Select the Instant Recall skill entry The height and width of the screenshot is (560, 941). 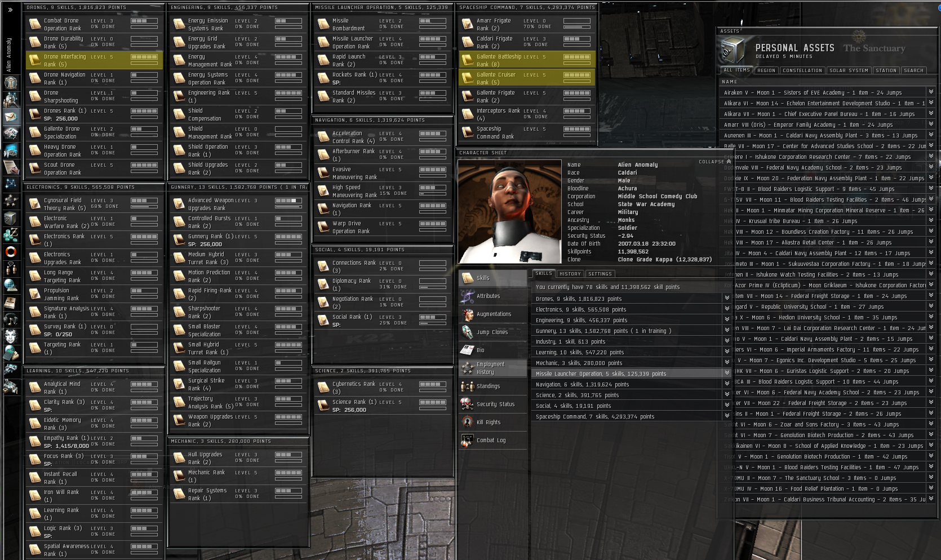pyautogui.click(x=94, y=478)
